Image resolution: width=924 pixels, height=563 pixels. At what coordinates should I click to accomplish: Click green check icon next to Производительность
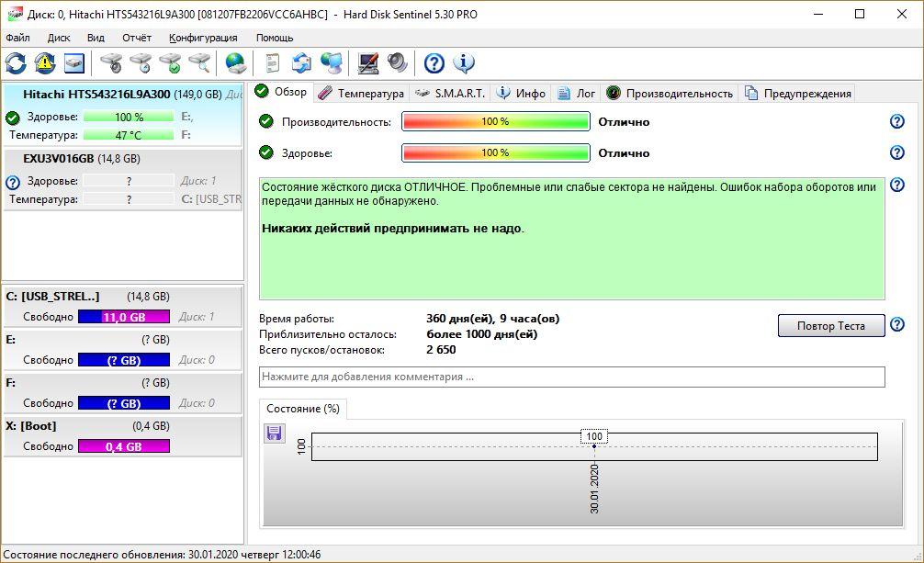[266, 121]
